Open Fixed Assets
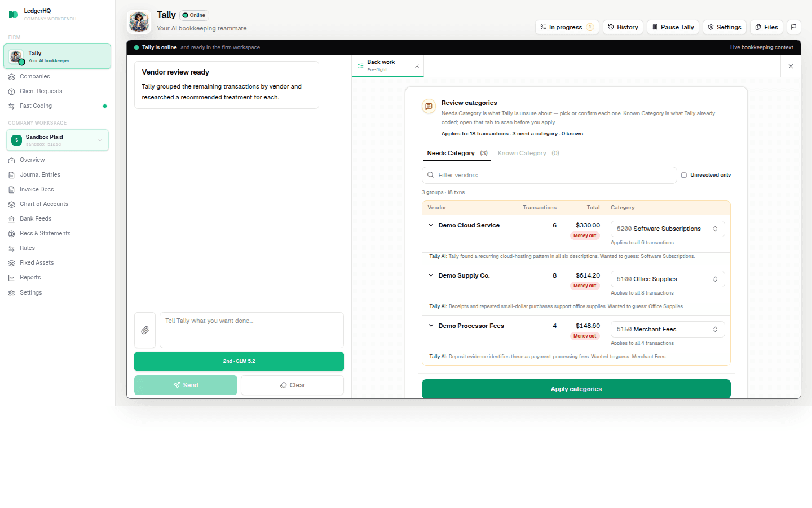This screenshot has width=812, height=508. (37, 263)
